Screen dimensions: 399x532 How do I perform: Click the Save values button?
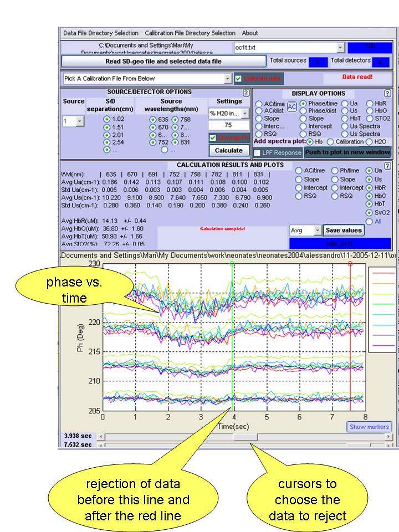tap(344, 230)
